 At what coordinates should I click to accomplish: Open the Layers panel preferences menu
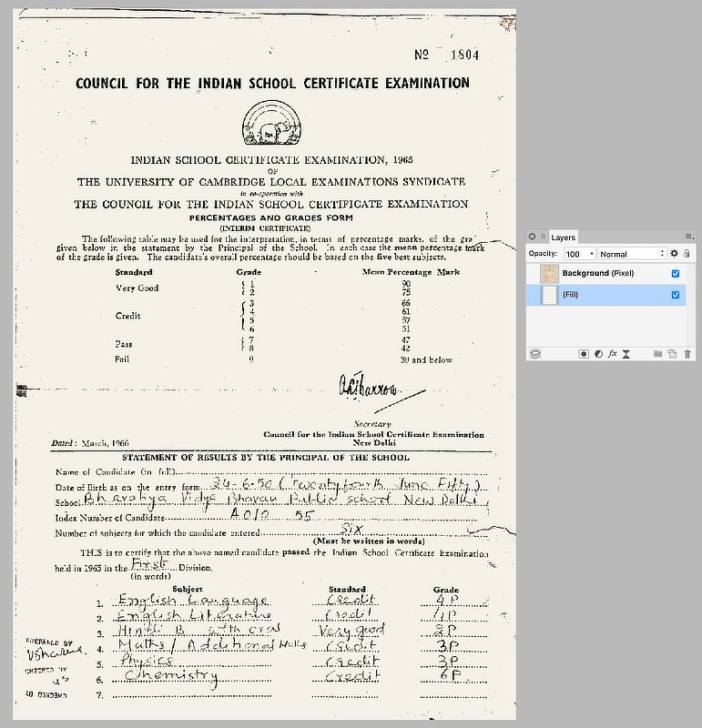[690, 237]
